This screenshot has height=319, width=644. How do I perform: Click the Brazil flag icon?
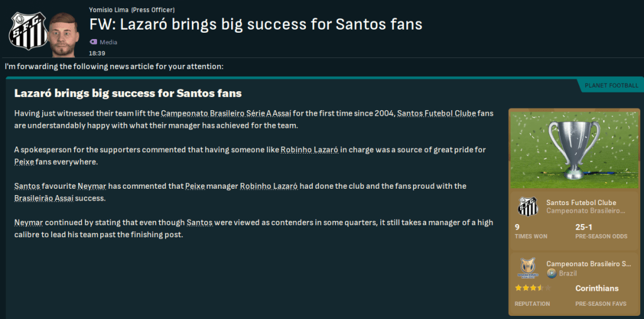pos(551,273)
